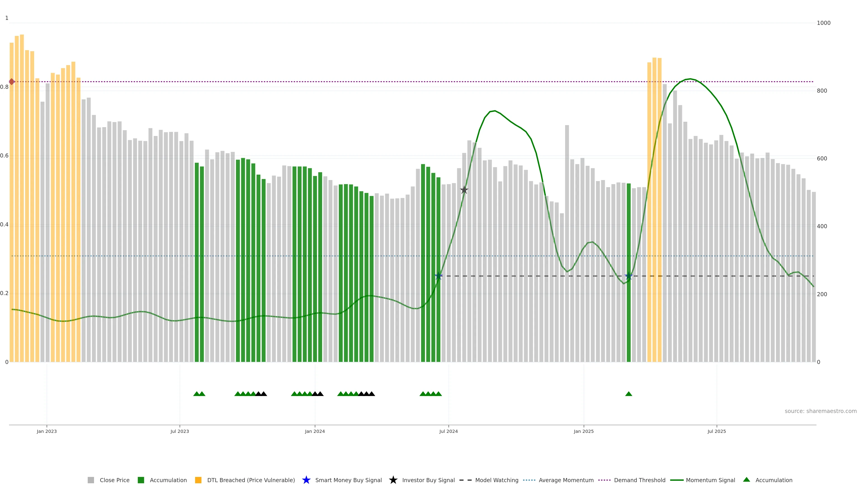Click the gray Close Price legend swatch
The image size is (868, 488).
pos(91,480)
